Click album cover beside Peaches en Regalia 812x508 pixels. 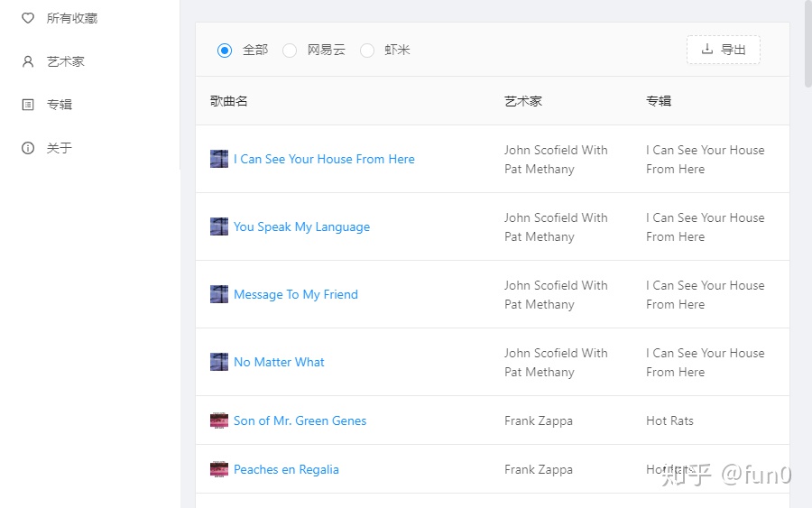219,469
